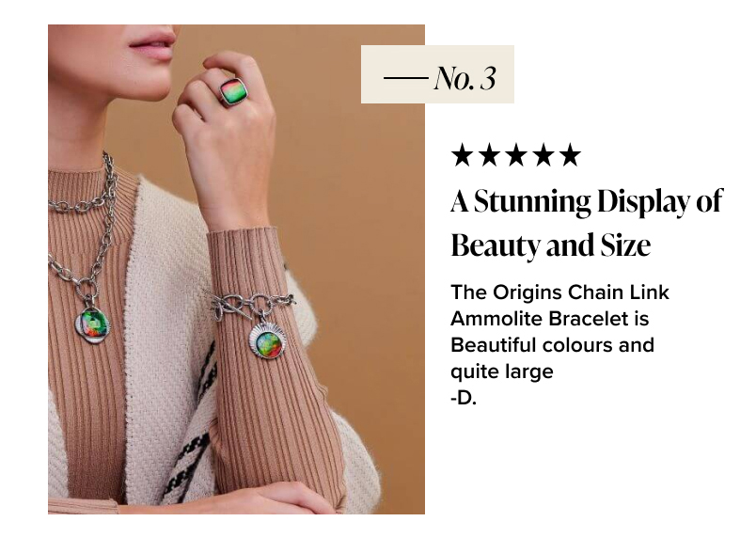The width and height of the screenshot is (756, 553).
Task: Select the fifth star in the rating
Action: click(x=571, y=155)
